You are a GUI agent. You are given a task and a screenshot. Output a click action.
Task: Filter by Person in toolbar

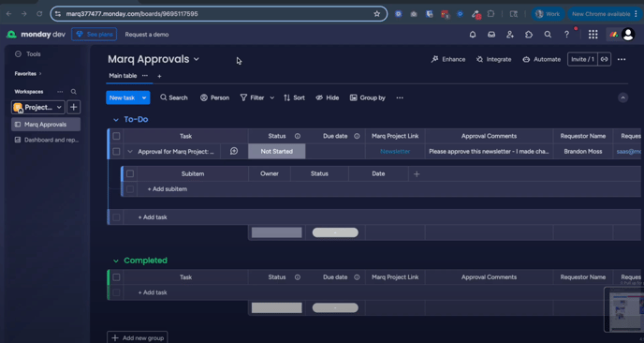tap(214, 97)
